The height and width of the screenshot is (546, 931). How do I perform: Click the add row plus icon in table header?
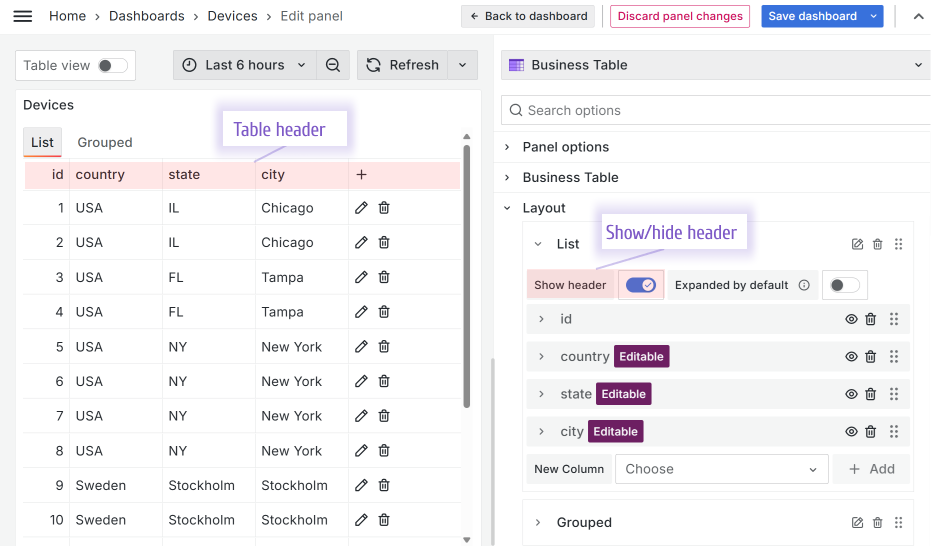pyautogui.click(x=361, y=175)
